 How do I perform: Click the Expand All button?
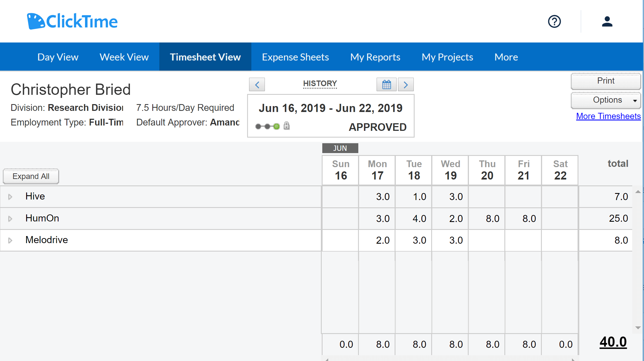tap(30, 176)
